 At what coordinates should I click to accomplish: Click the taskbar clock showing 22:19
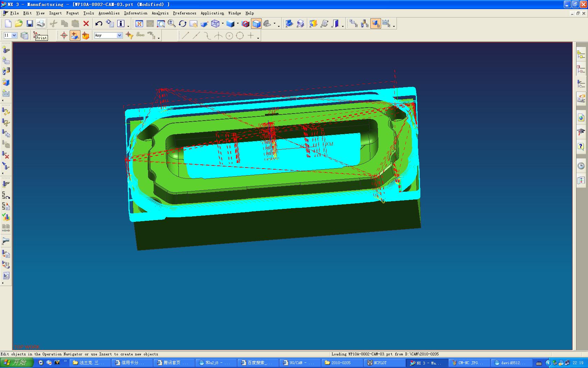[x=578, y=363]
